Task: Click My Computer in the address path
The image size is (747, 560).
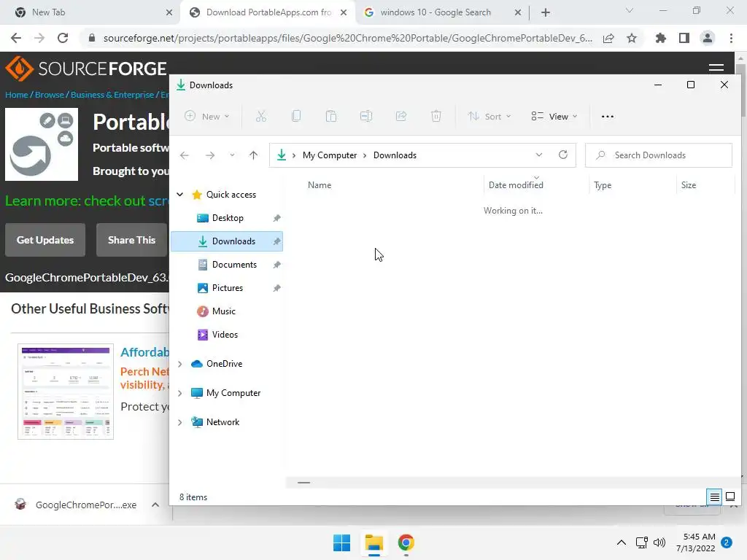Action: pyautogui.click(x=330, y=155)
